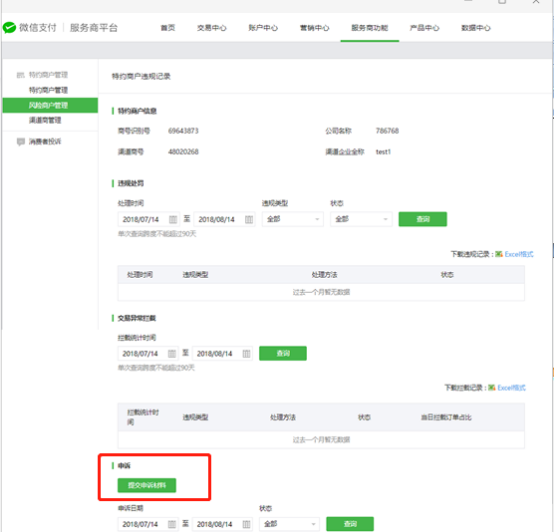The height and width of the screenshot is (532, 554).
Task: Open 渠道商管理 in the sidebar
Action: (45, 120)
